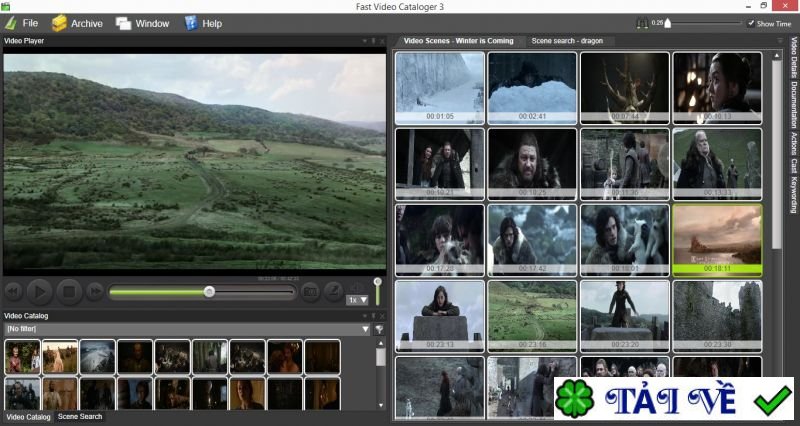Click the fast-forward button in player controls
Viewport: 800px width, 426px height.
[x=94, y=292]
